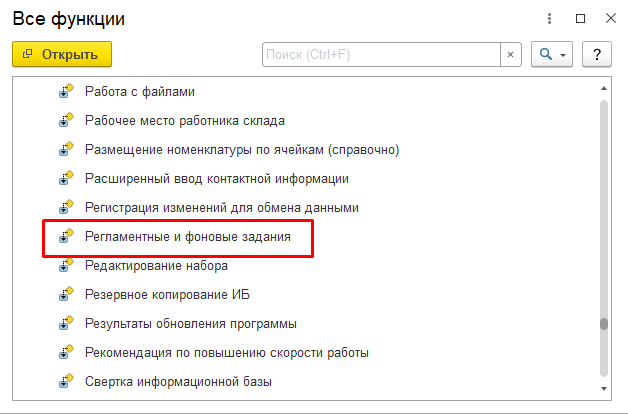This screenshot has height=414, width=628.
Task: Click the list scrollbar up arrow
Action: 604,88
